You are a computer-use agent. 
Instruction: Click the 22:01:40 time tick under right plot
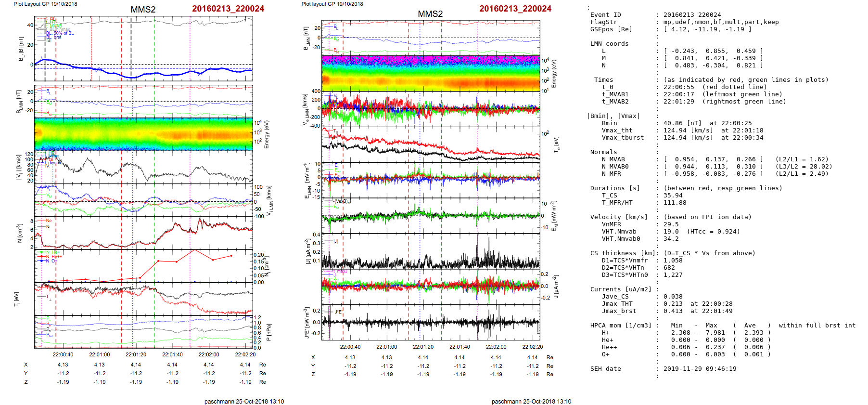pos(460,347)
